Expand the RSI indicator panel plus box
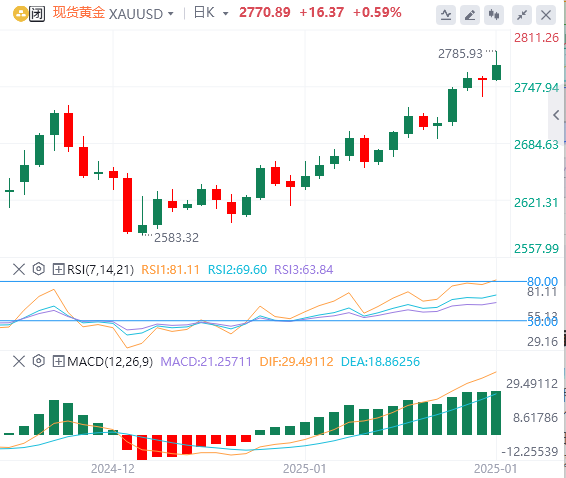 pyautogui.click(x=58, y=269)
